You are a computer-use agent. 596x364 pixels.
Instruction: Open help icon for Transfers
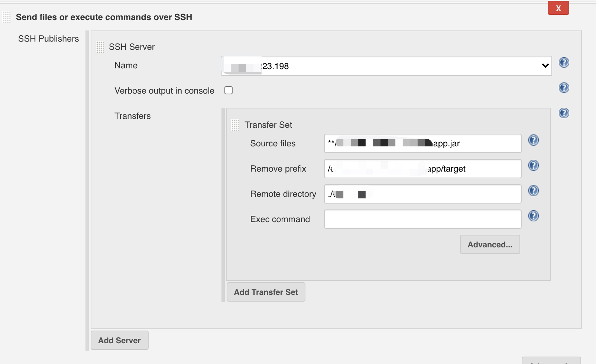point(564,113)
